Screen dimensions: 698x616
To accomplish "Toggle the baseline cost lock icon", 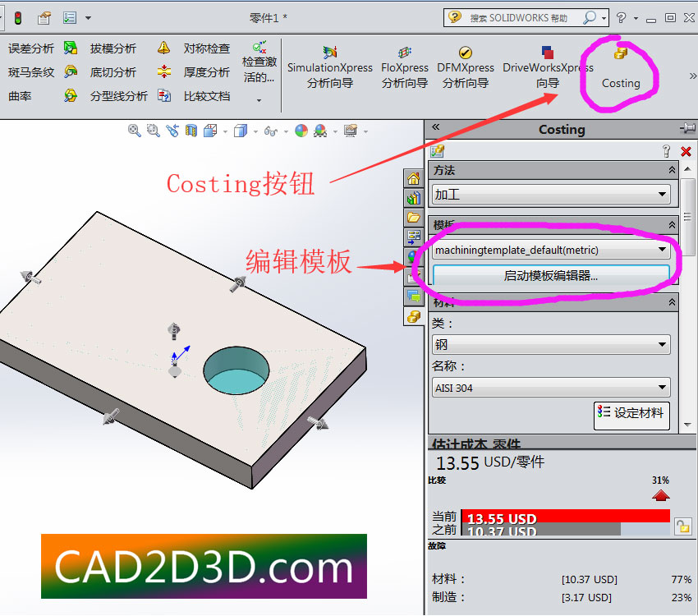I will [x=683, y=526].
